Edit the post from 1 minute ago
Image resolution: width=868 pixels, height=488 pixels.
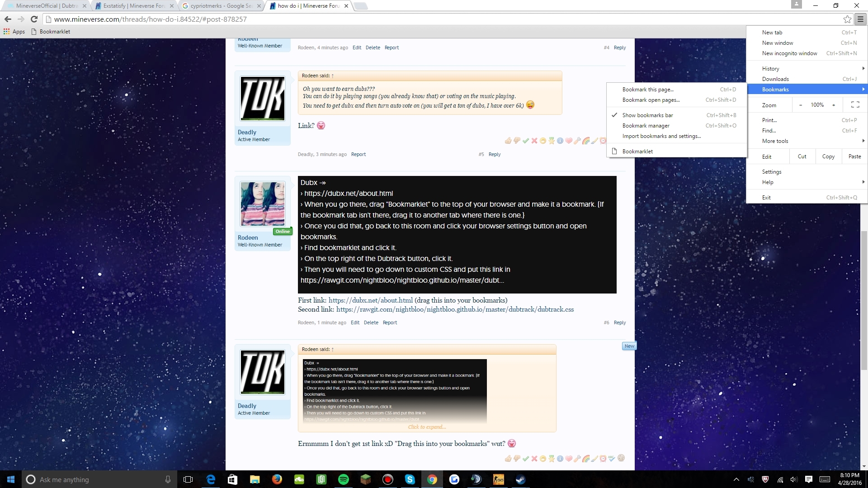point(355,322)
